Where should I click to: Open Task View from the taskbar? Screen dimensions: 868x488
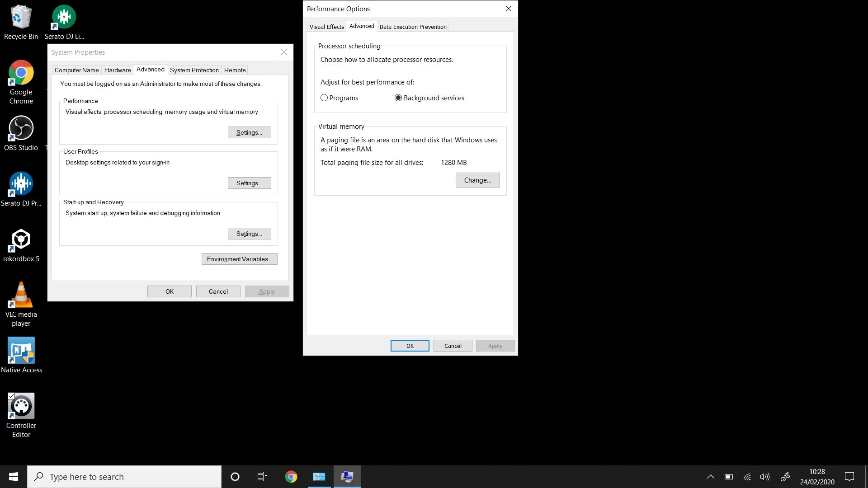point(262,477)
